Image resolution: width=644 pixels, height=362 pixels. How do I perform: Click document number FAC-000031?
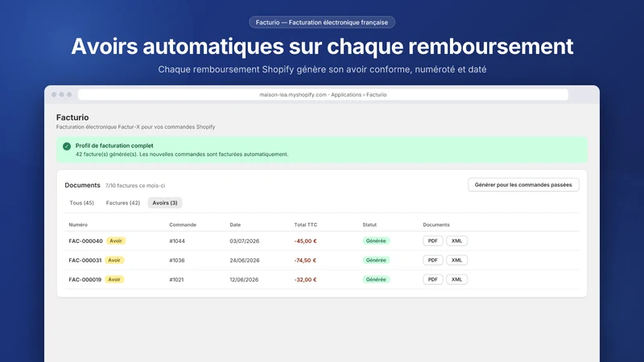(85, 260)
